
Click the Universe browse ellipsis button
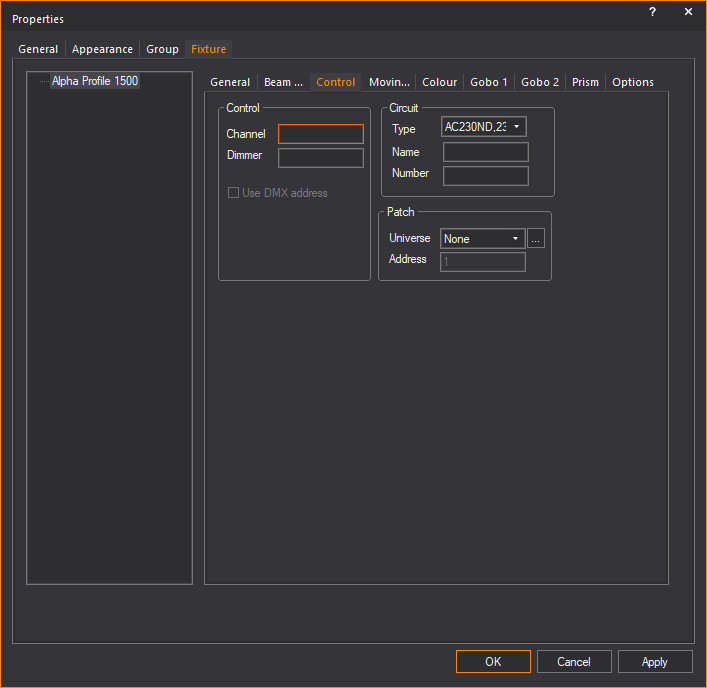tap(536, 239)
